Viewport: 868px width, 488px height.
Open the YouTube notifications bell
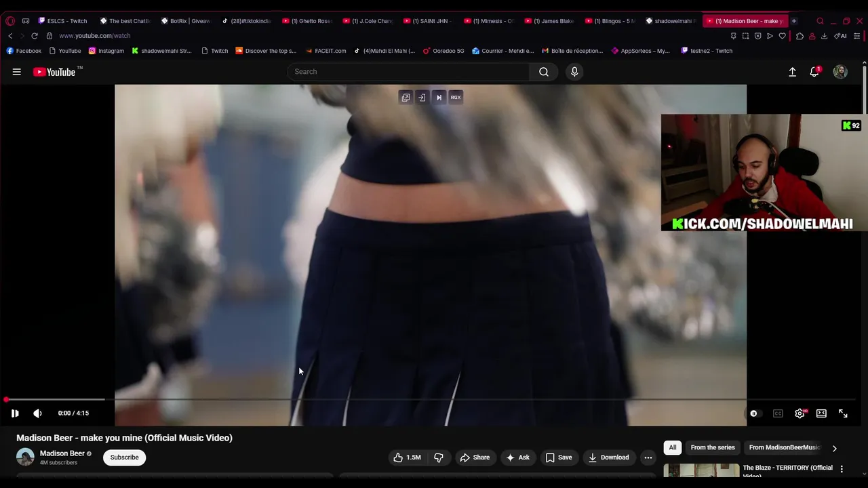coord(814,72)
